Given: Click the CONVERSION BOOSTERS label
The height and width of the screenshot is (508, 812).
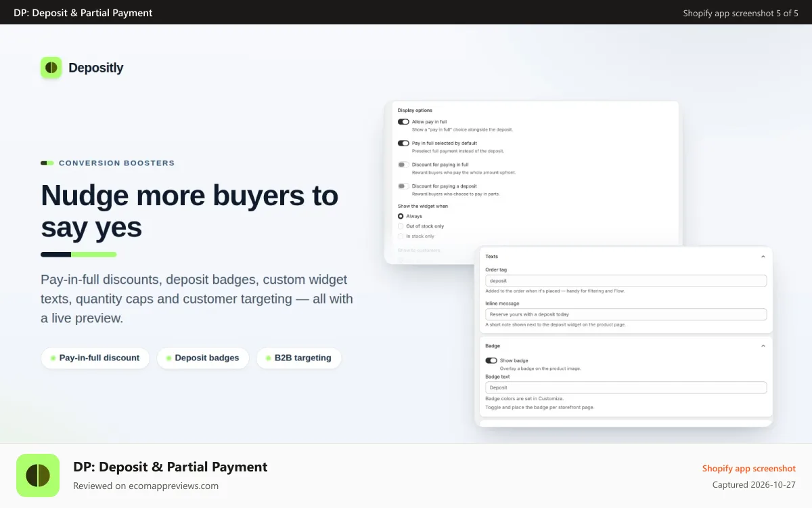Looking at the screenshot, I should click(117, 163).
